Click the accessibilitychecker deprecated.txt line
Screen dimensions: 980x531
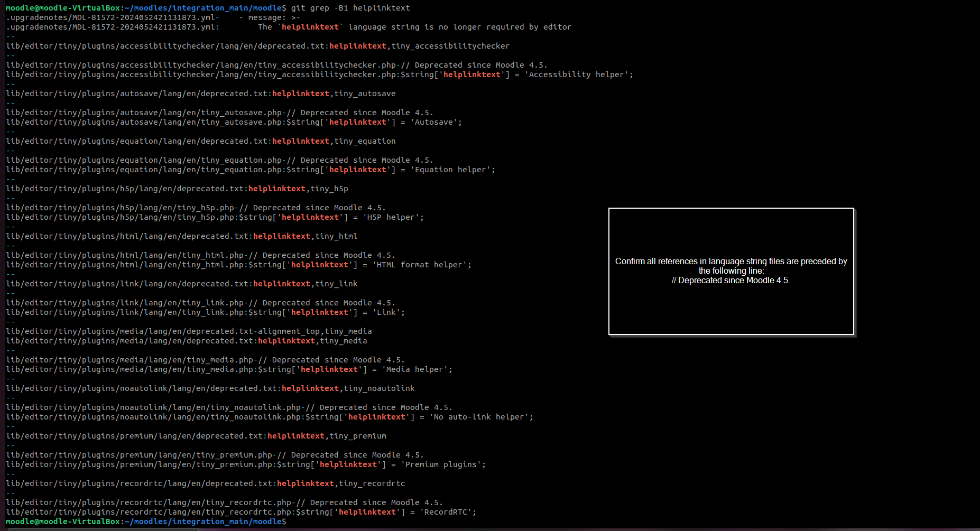pos(258,46)
